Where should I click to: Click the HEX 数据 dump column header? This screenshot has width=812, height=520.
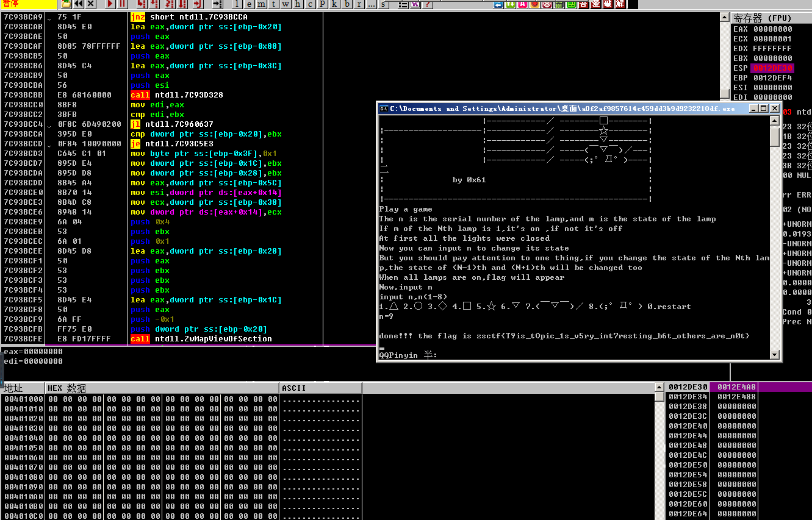tap(162, 388)
